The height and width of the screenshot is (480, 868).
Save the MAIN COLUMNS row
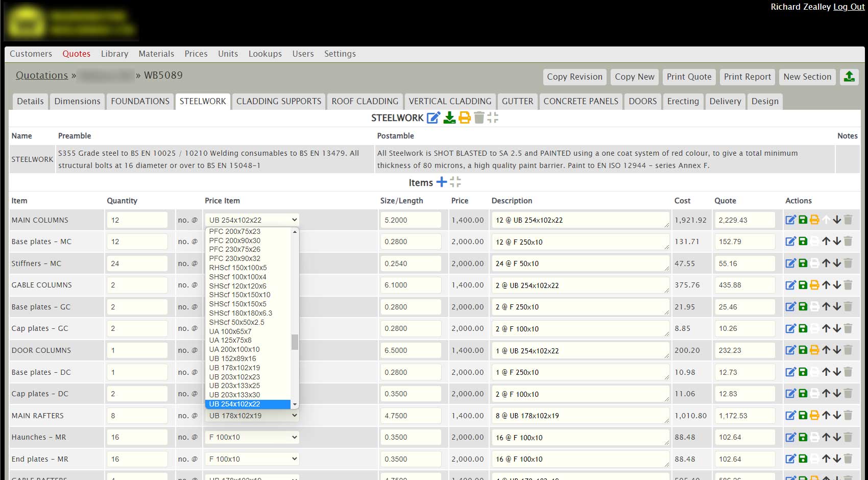pyautogui.click(x=803, y=220)
